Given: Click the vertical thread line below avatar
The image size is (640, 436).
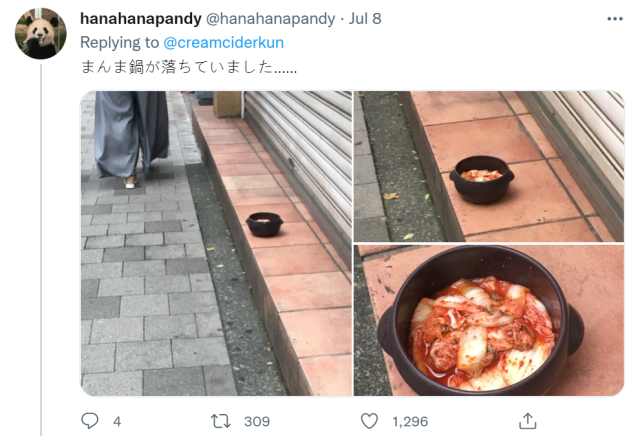Looking at the screenshot, I should click(x=41, y=249).
